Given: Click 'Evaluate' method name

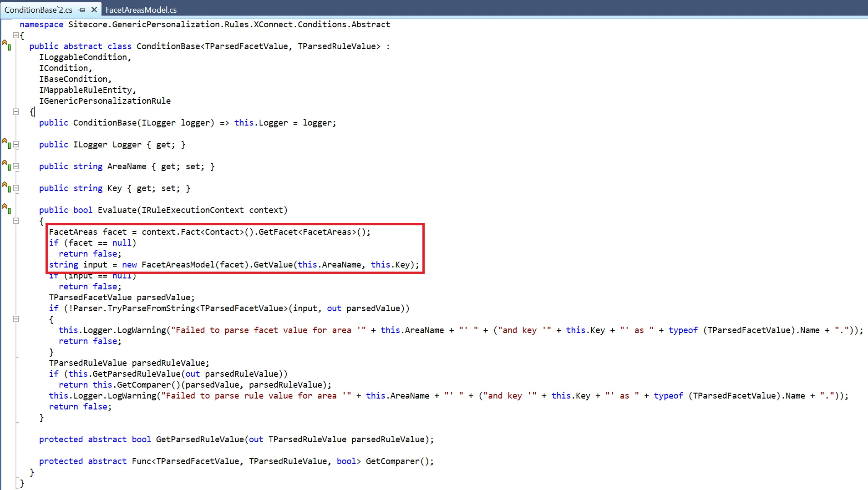Looking at the screenshot, I should tap(117, 210).
